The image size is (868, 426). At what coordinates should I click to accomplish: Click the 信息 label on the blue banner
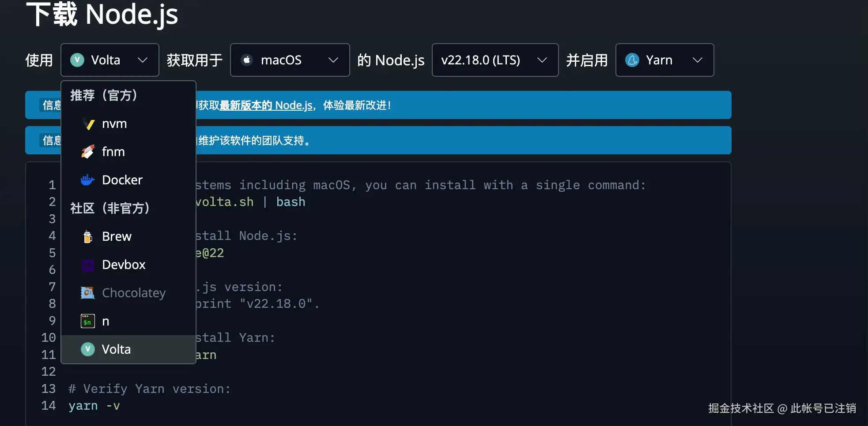(52, 105)
